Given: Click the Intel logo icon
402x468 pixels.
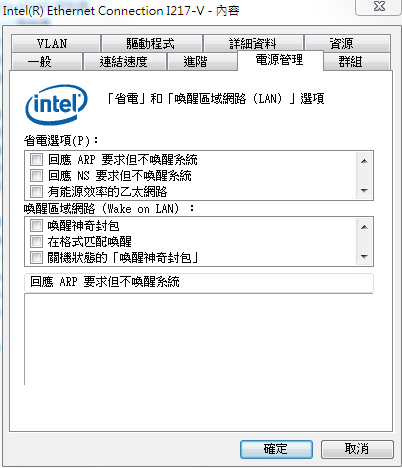Looking at the screenshot, I should (56, 104).
